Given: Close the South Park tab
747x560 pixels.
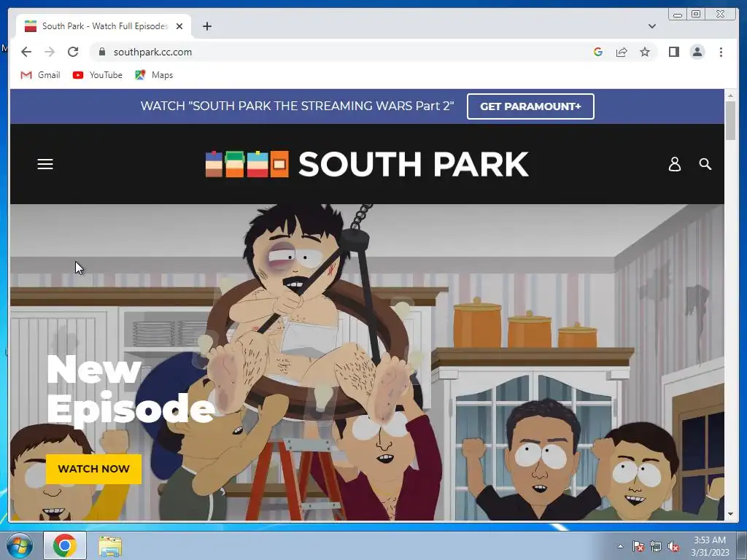Looking at the screenshot, I should [179, 26].
